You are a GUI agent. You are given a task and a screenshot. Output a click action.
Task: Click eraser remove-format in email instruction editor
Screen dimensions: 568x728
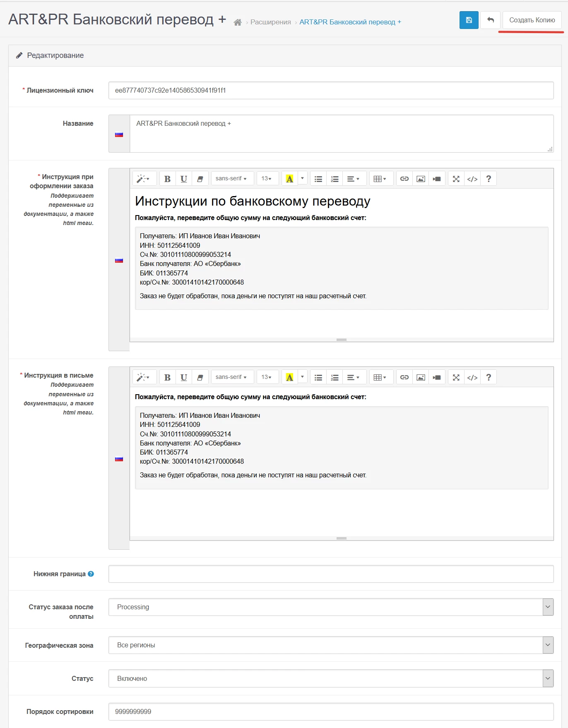pyautogui.click(x=200, y=377)
